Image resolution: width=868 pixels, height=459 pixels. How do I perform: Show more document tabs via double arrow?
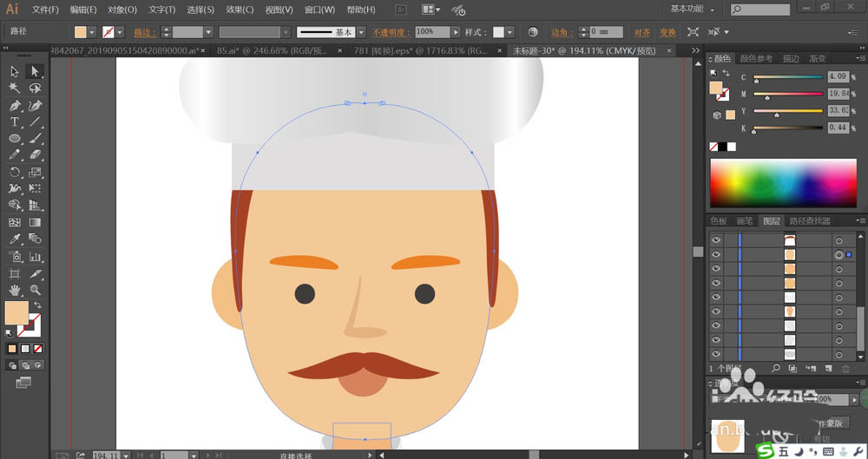(696, 50)
